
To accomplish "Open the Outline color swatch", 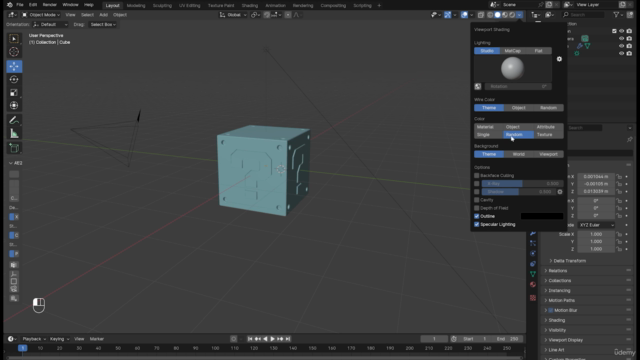I will (542, 216).
